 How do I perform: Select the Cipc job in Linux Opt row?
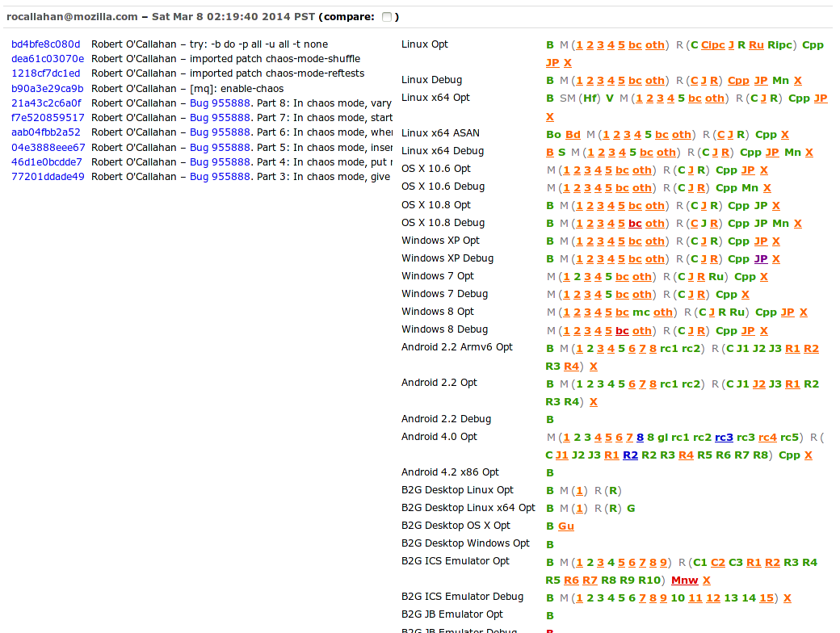(713, 45)
